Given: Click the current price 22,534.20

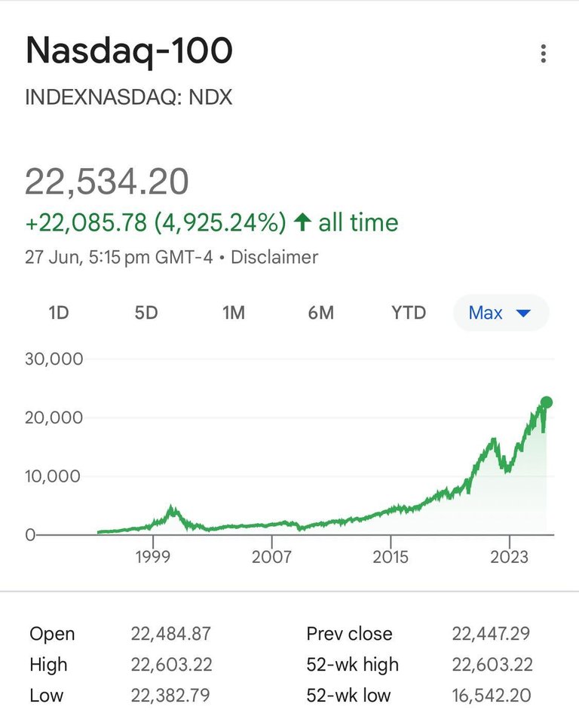Looking at the screenshot, I should coord(107,182).
